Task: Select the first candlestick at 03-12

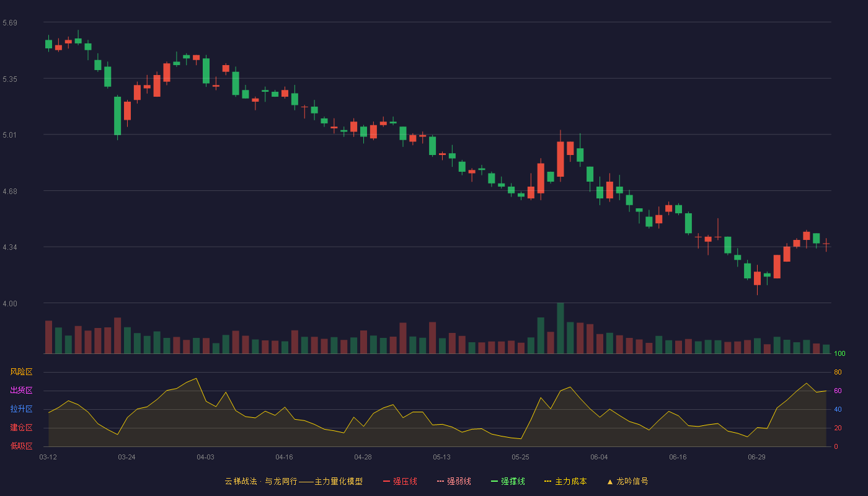Action: point(48,43)
